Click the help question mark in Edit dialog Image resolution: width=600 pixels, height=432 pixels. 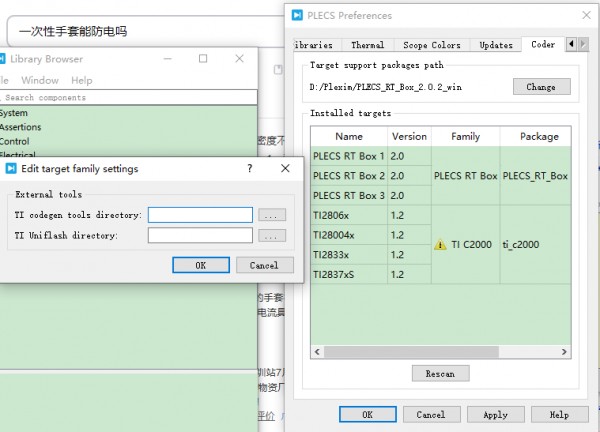(249, 168)
